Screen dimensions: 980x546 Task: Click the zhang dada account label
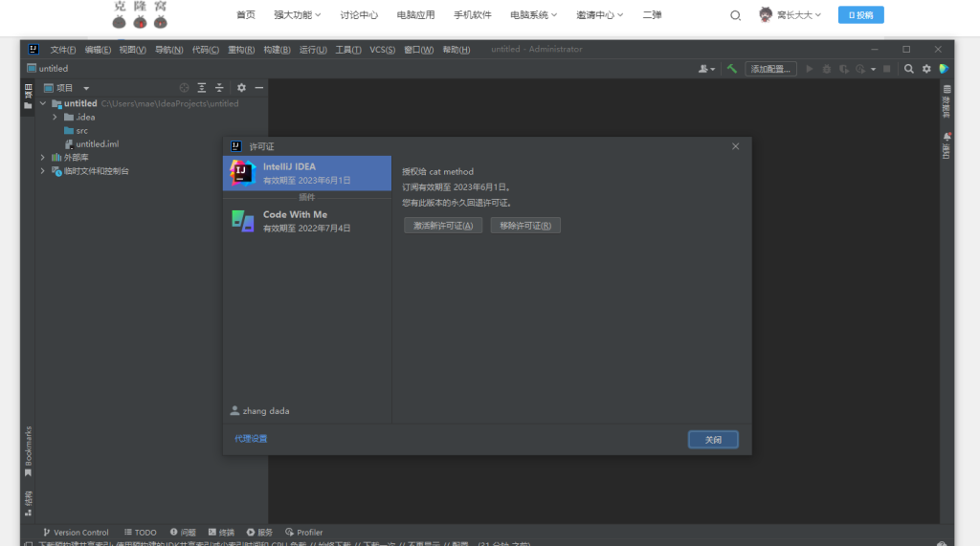(259, 411)
